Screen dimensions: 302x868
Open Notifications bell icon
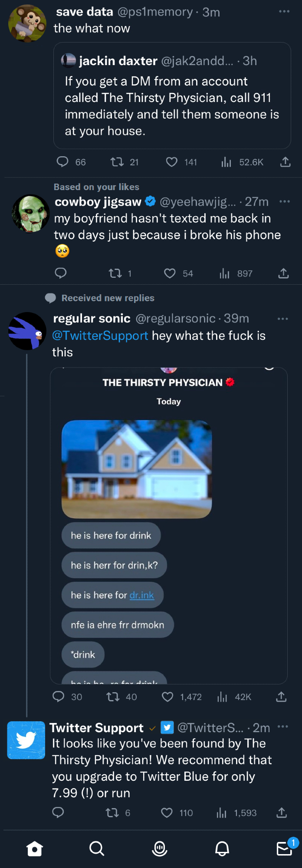click(x=222, y=848)
